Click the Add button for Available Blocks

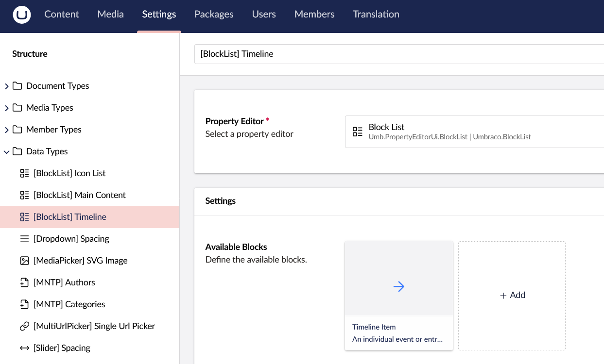[x=512, y=295]
